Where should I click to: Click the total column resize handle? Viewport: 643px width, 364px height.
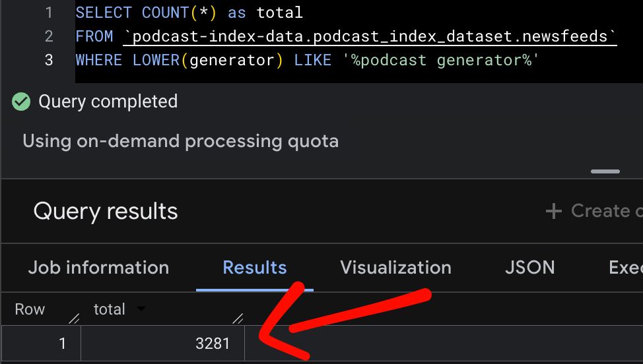[x=238, y=318]
